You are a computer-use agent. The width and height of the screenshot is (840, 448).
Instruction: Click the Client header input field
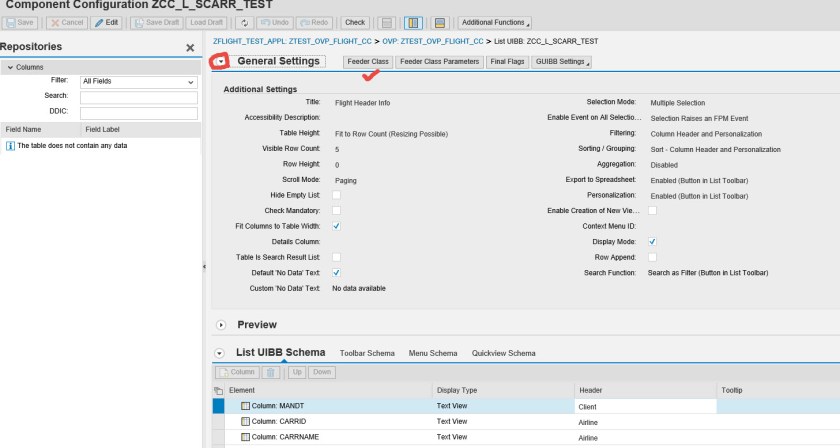tap(645, 407)
